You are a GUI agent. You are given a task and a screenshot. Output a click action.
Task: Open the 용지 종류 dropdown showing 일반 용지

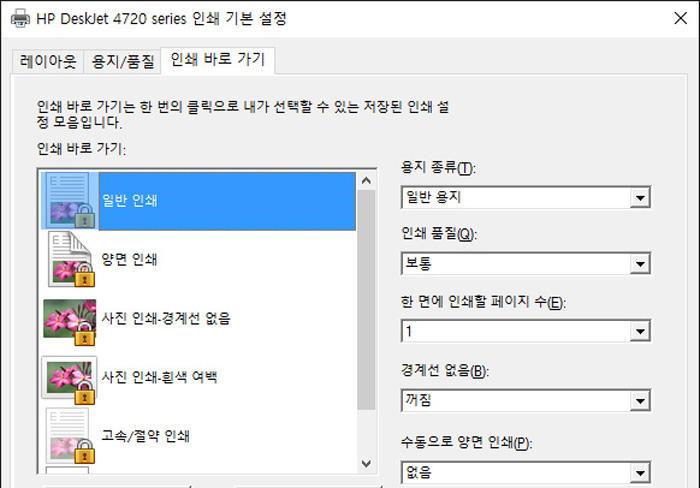(525, 198)
